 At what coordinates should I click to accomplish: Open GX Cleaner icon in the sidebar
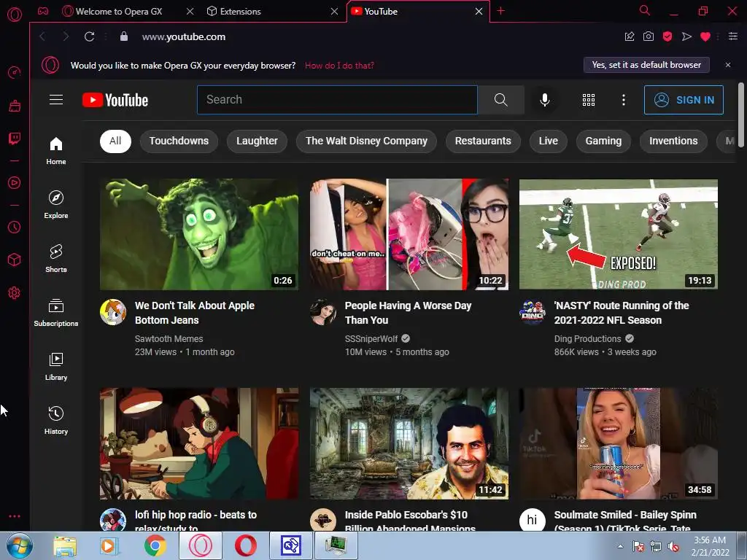tap(15, 106)
